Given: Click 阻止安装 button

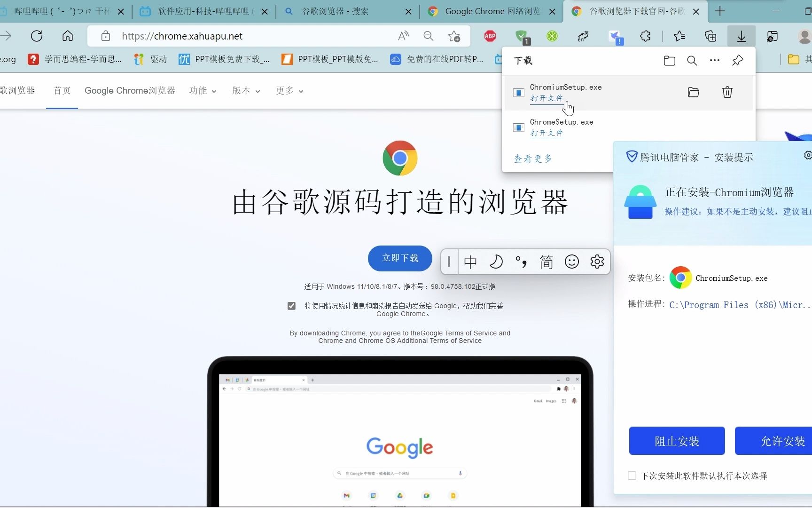Looking at the screenshot, I should point(677,441).
